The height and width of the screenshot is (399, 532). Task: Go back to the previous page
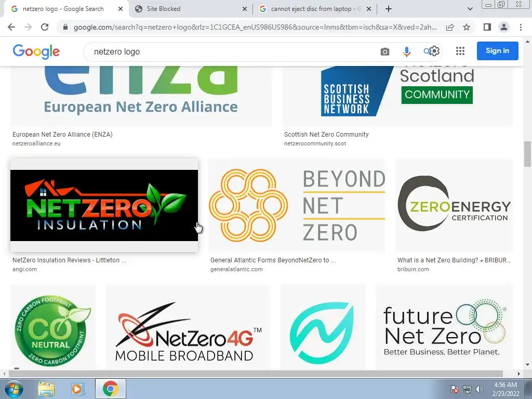11,27
